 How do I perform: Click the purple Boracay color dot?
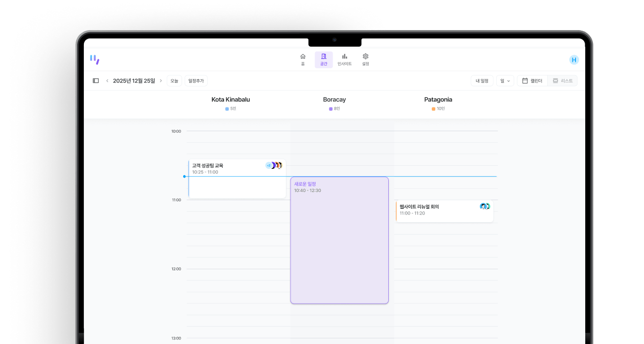point(331,109)
